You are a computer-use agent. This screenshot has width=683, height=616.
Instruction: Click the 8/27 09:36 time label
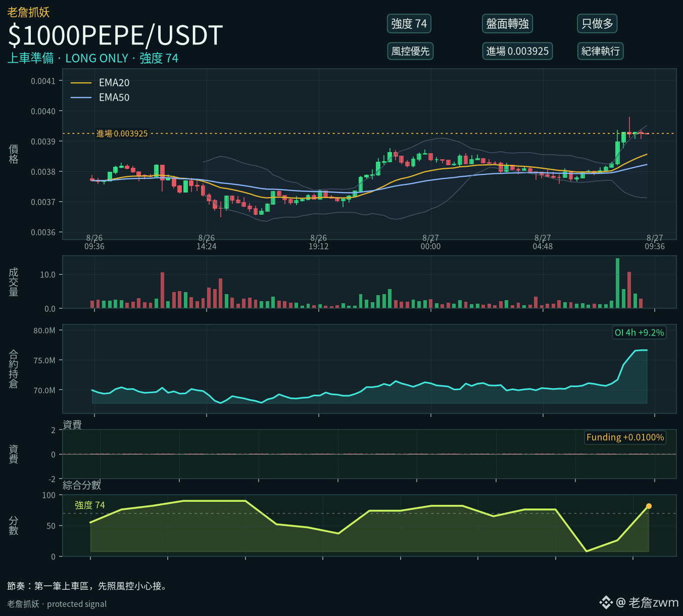pyautogui.click(x=655, y=242)
